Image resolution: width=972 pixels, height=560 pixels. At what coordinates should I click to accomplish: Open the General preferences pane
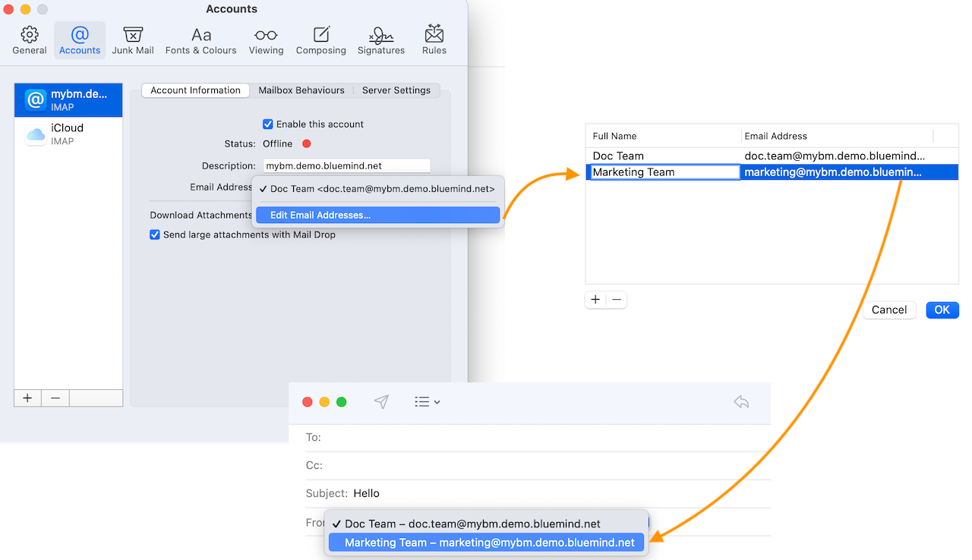tap(30, 40)
